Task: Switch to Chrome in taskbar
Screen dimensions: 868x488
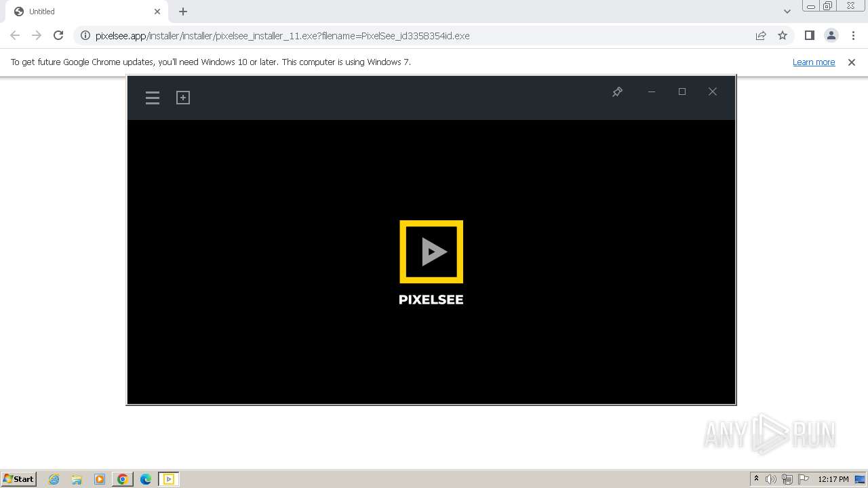Action: click(x=123, y=479)
